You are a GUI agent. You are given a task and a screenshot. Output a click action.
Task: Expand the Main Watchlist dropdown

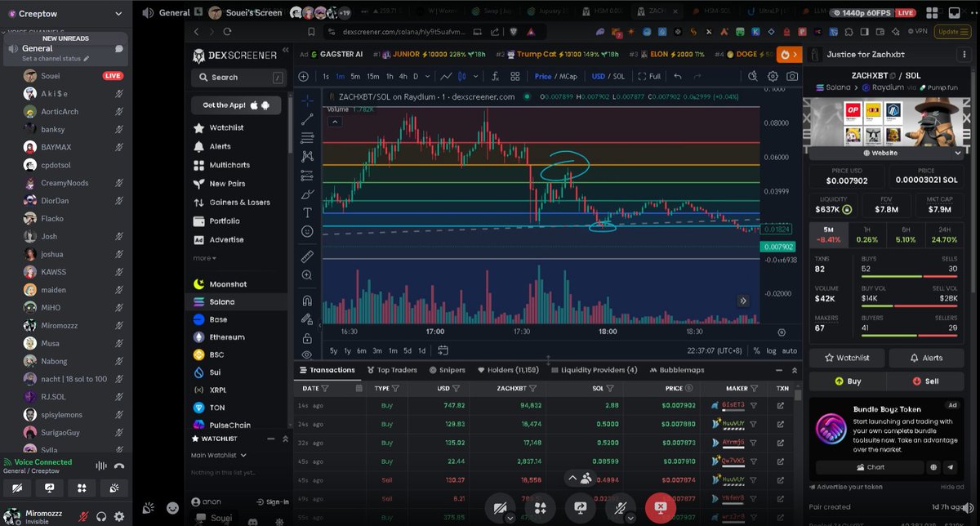(x=219, y=455)
